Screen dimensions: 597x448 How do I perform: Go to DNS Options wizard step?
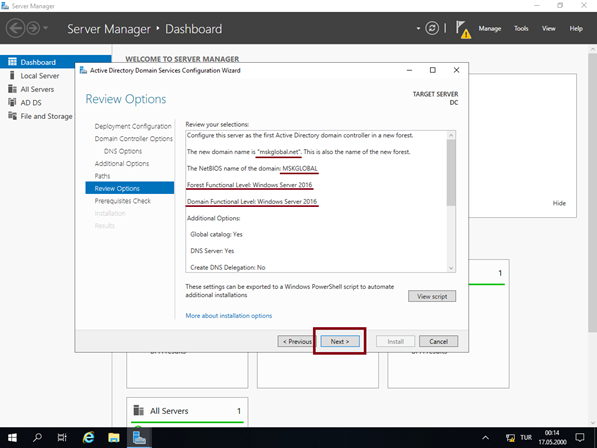coord(123,151)
